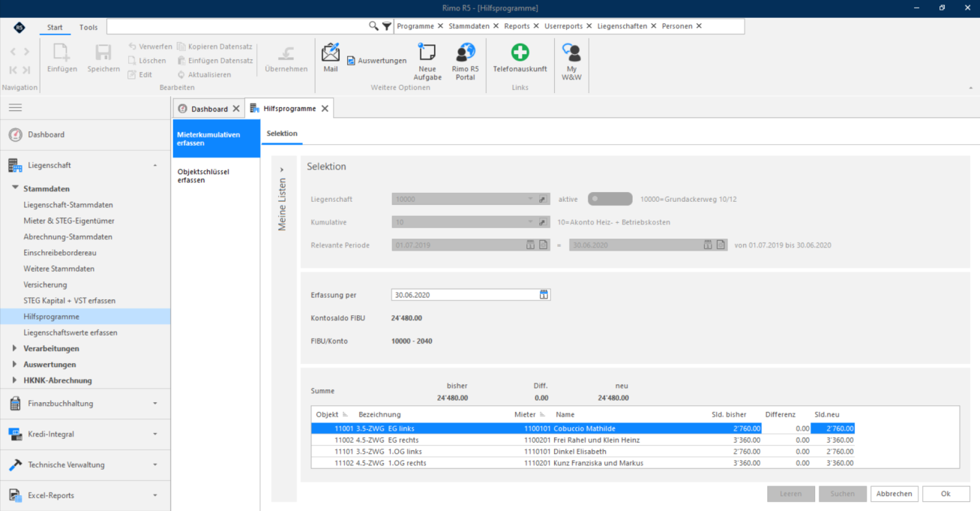Select the Selektion tab

tap(282, 134)
